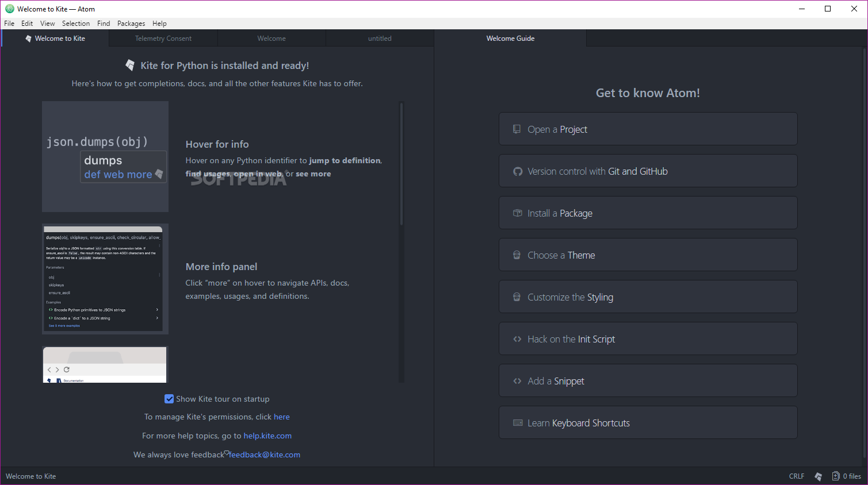868x485 pixels.
Task: Open the File menu
Action: pos(9,24)
